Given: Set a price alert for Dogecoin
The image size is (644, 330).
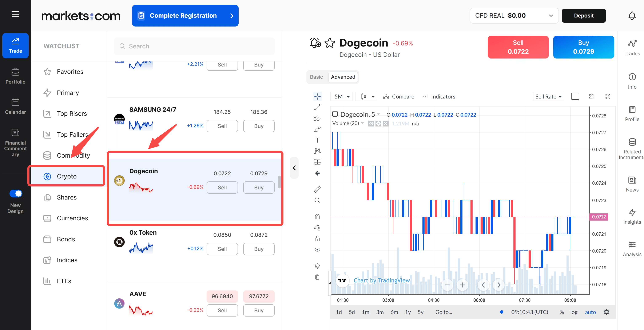Looking at the screenshot, I should click(315, 43).
